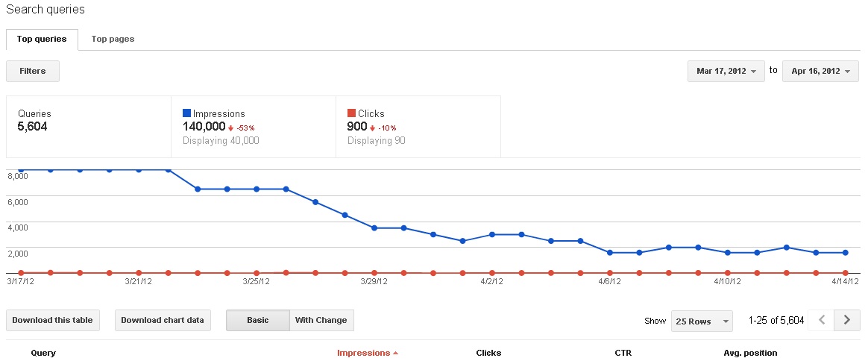868x361 pixels.
Task: Go to previous page of results
Action: 822,320
